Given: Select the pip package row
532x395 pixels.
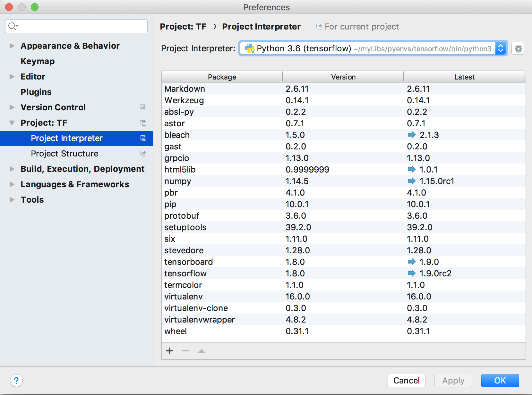Looking at the screenshot, I should (343, 204).
